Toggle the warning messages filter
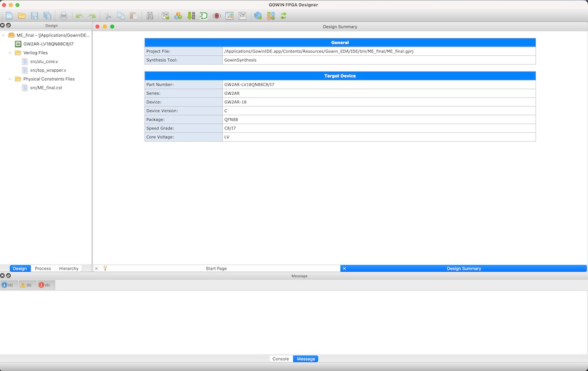This screenshot has height=371, width=588. pyautogui.click(x=26, y=285)
